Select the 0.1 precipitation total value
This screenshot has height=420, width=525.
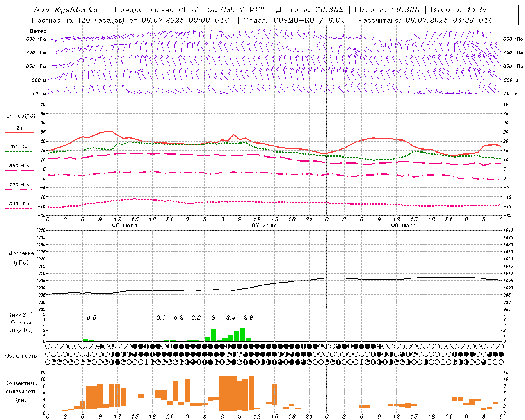pyautogui.click(x=161, y=317)
